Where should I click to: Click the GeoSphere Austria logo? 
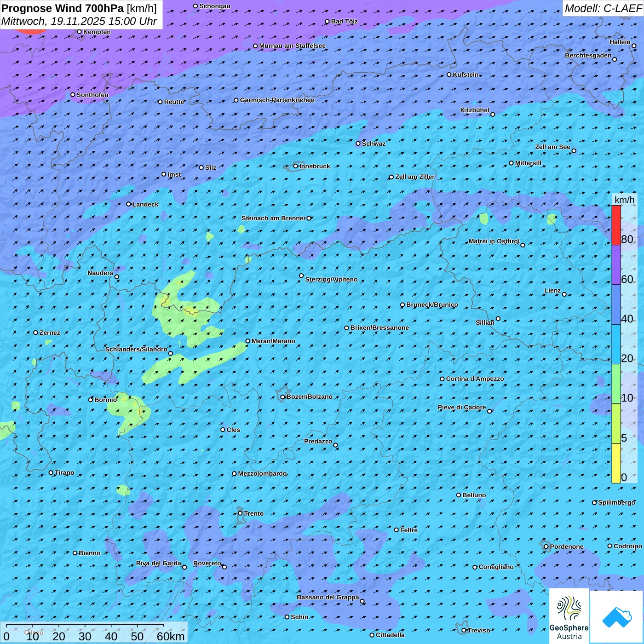click(569, 616)
